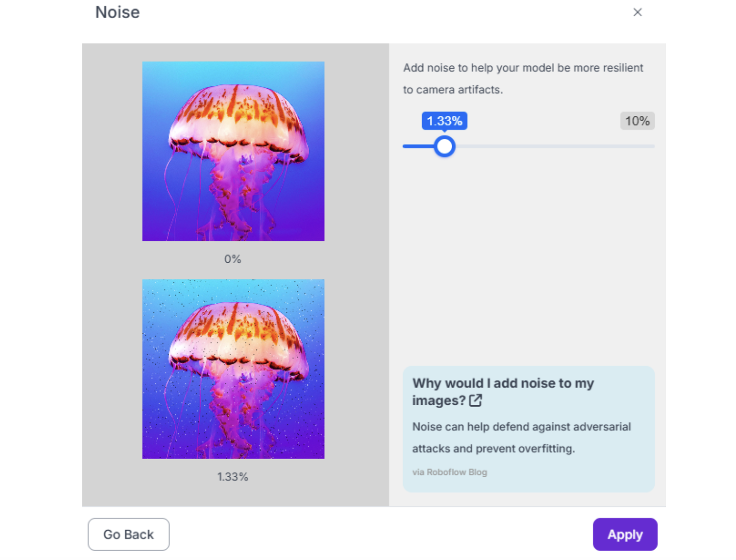Select the noisy jellyfish preview image
The image size is (736, 560).
(x=233, y=369)
